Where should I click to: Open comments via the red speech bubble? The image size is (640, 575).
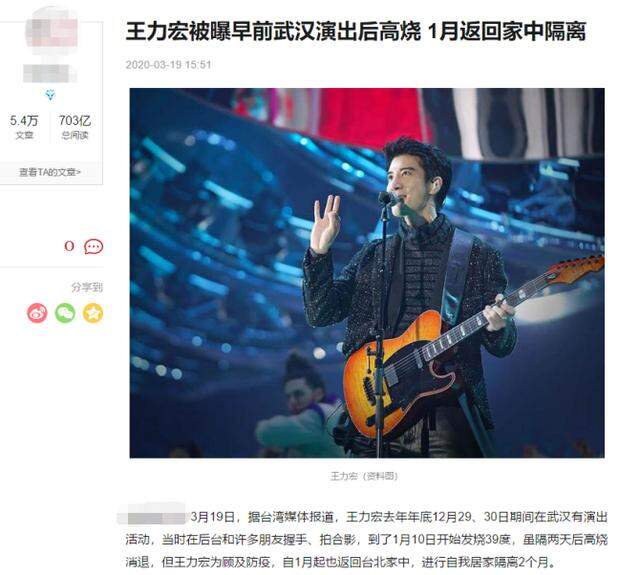pyautogui.click(x=93, y=246)
